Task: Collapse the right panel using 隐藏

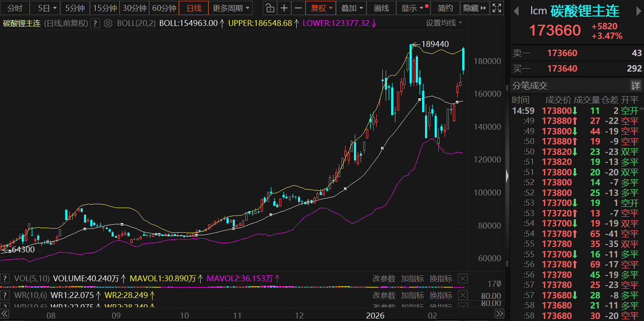Action: (x=474, y=8)
